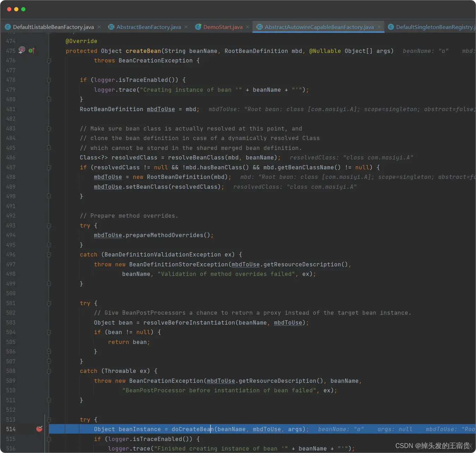Click the fold end marker on line 480
The width and height of the screenshot is (476, 453).
point(49,99)
